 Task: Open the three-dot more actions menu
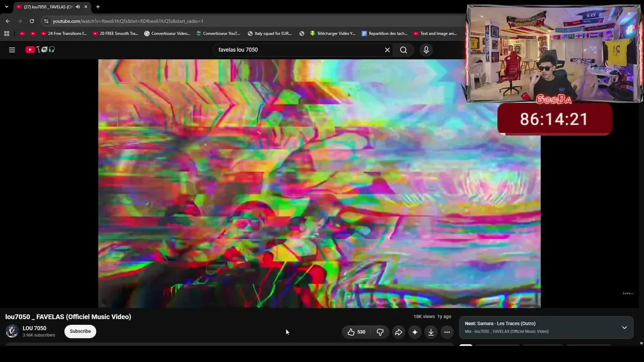(x=447, y=332)
